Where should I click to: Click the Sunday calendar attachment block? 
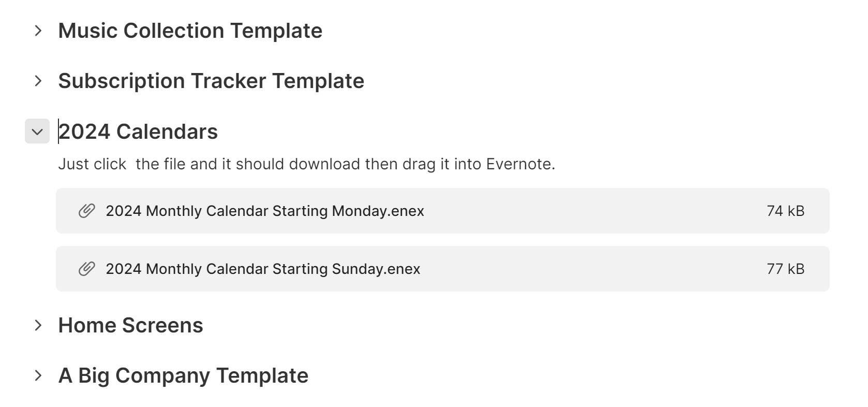(x=442, y=269)
